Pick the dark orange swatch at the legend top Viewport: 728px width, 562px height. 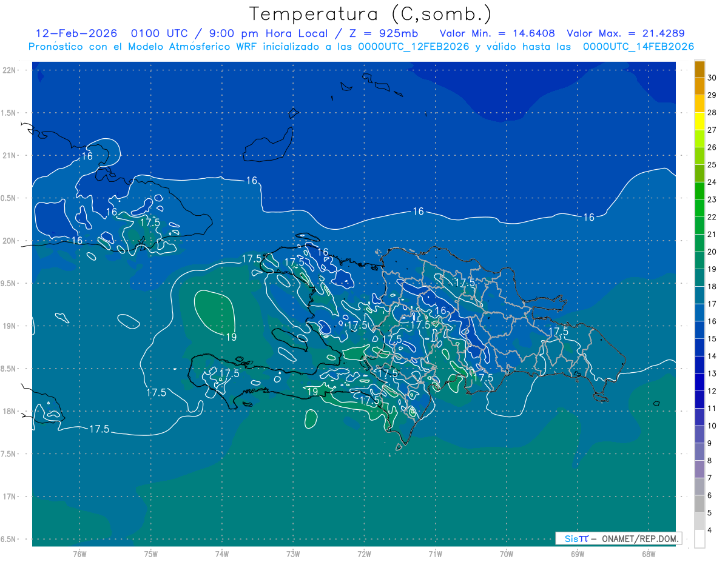699,70
